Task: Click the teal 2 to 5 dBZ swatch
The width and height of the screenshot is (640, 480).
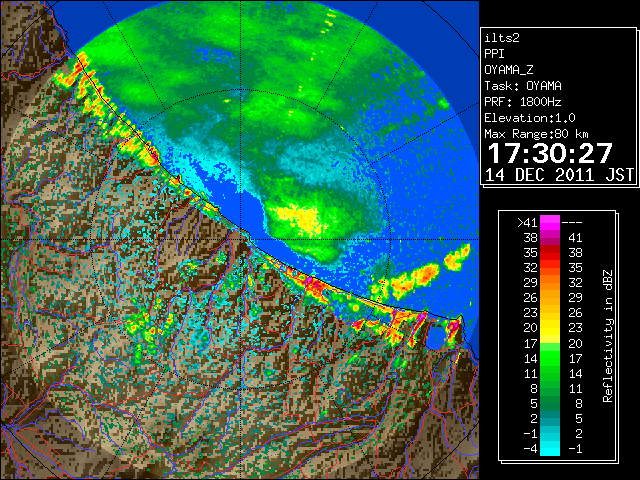Action: point(550,419)
